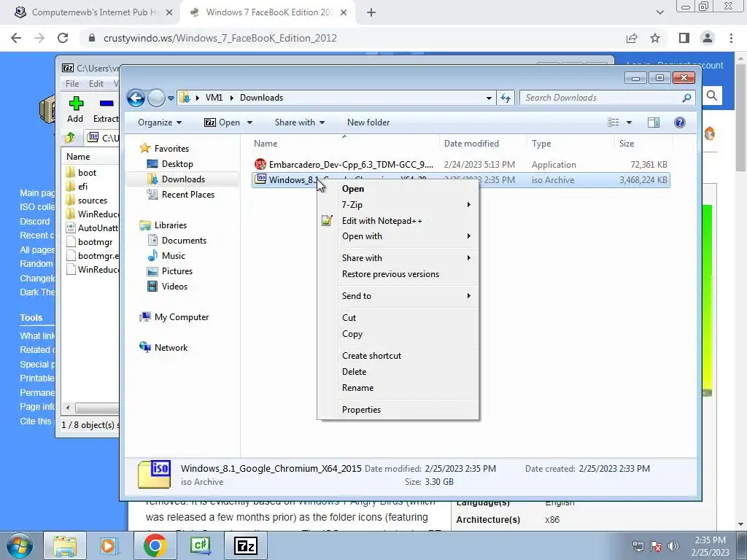This screenshot has height=560, width=747.
Task: Bookmark this page with star icon
Action: coord(655,38)
